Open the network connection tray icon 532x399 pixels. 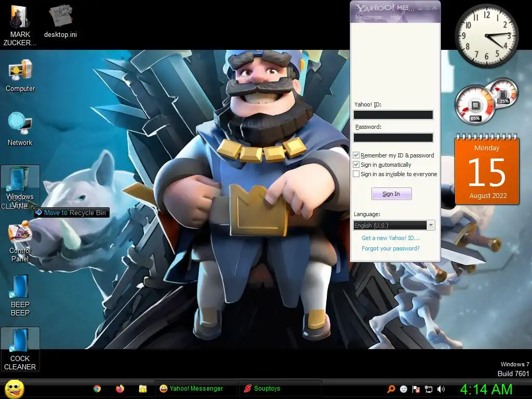[429, 389]
